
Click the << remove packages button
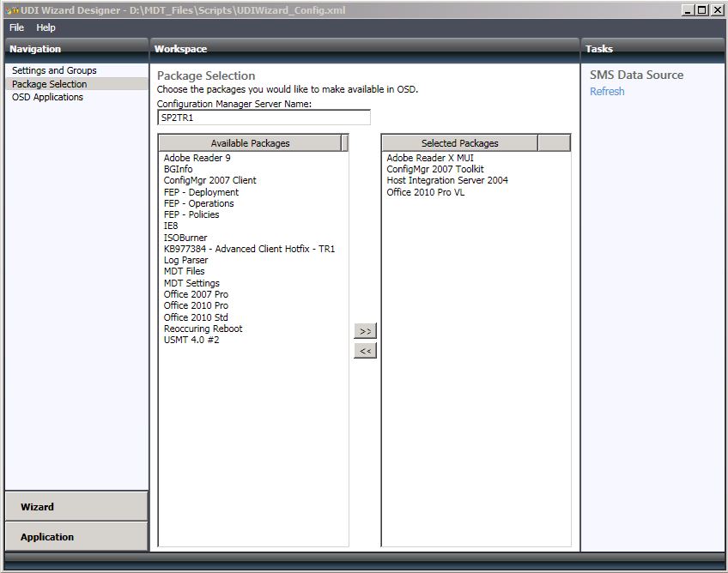click(365, 351)
